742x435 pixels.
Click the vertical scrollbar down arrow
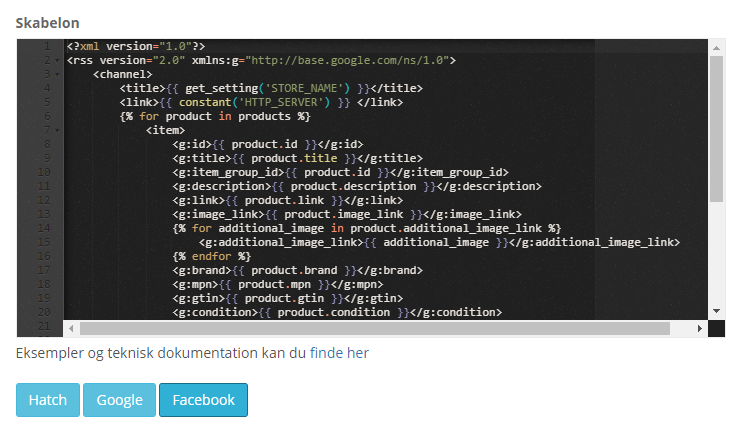[x=716, y=311]
